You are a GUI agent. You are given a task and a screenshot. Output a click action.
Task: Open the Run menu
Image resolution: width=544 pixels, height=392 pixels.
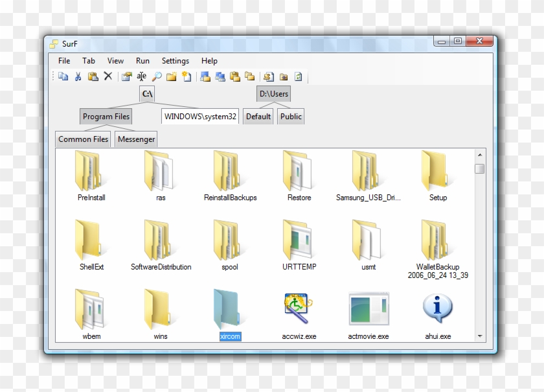142,61
